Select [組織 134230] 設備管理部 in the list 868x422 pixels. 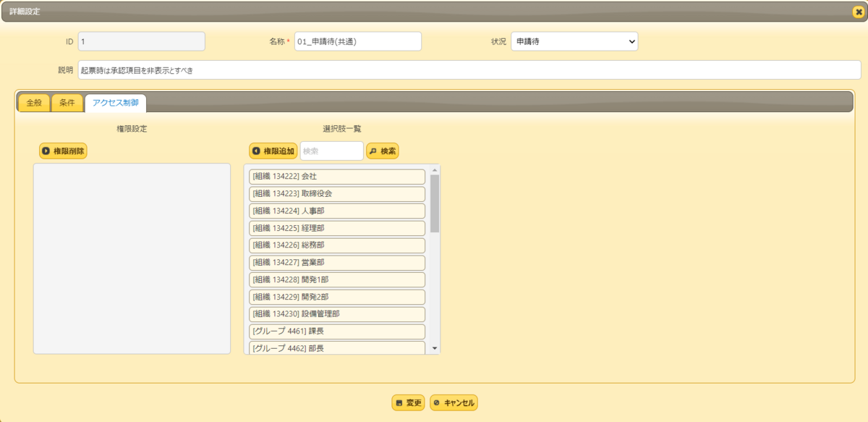[337, 314]
